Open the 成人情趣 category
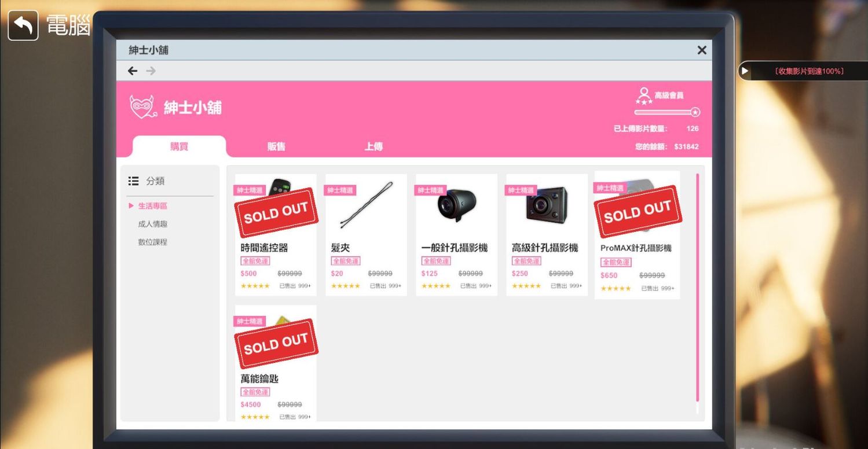The width and height of the screenshot is (868, 449). (152, 224)
